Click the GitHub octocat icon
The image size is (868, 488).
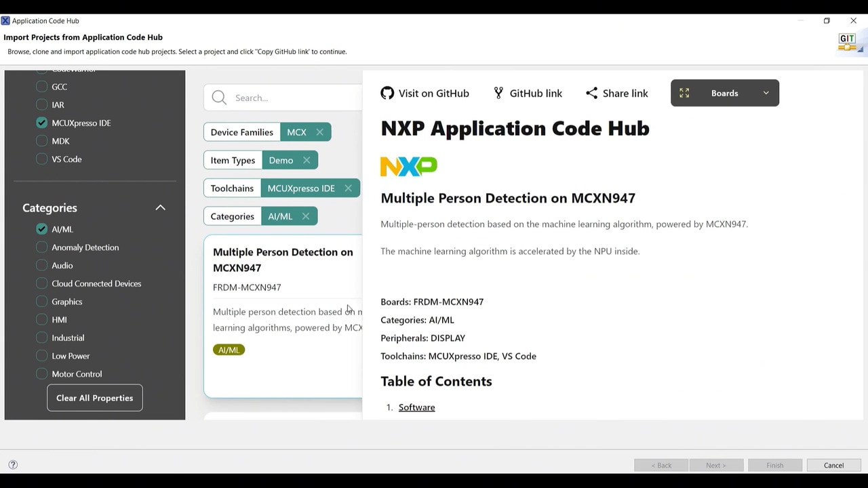(x=387, y=94)
